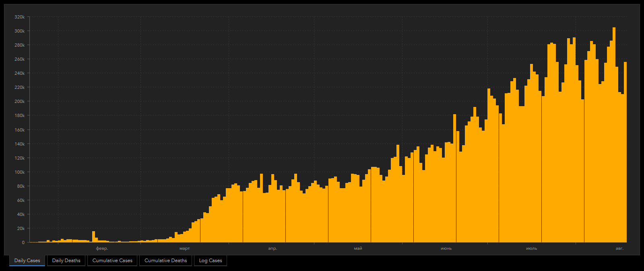644x271 pixels.
Task: Click the 100k y-axis label
Action: coord(20,172)
